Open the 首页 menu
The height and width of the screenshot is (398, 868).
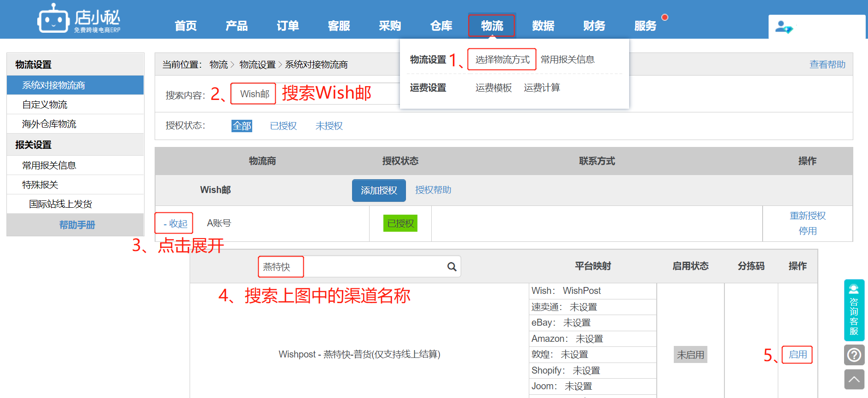[x=185, y=26]
